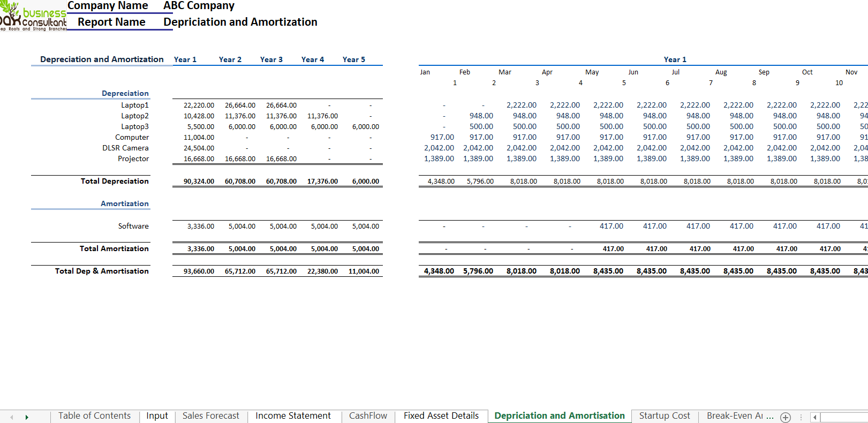The image size is (868, 423).
Task: Select the May month header
Action: 592,72
